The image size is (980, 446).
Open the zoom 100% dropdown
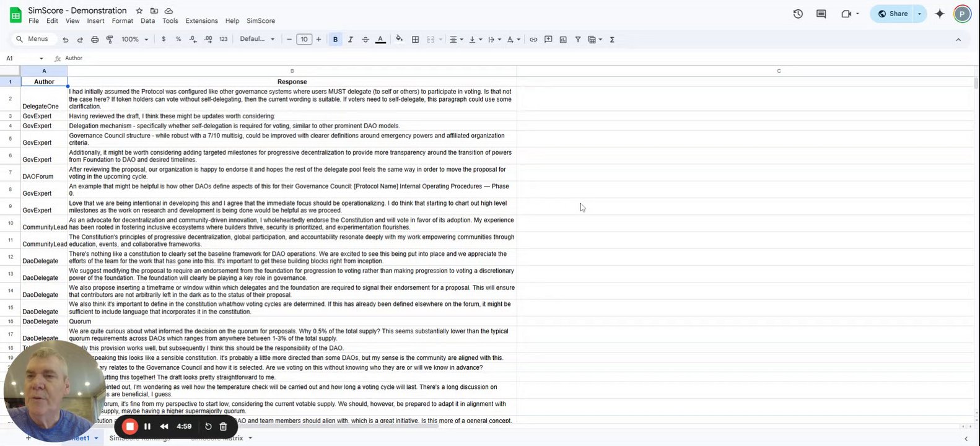(x=134, y=39)
